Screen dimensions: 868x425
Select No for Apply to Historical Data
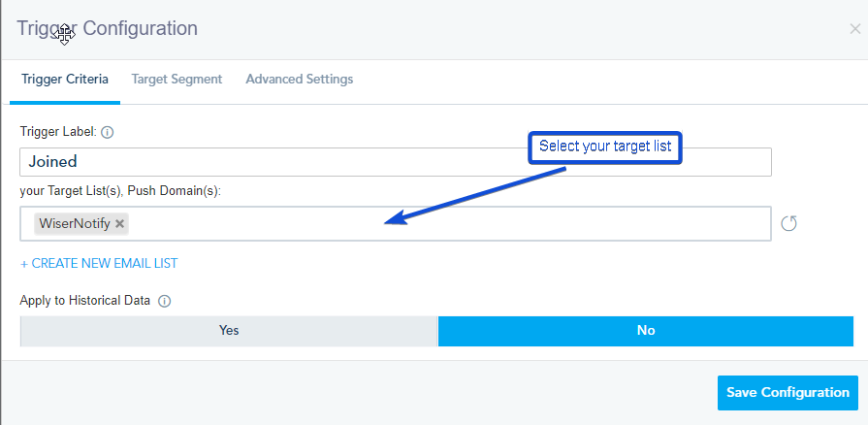pyautogui.click(x=646, y=331)
